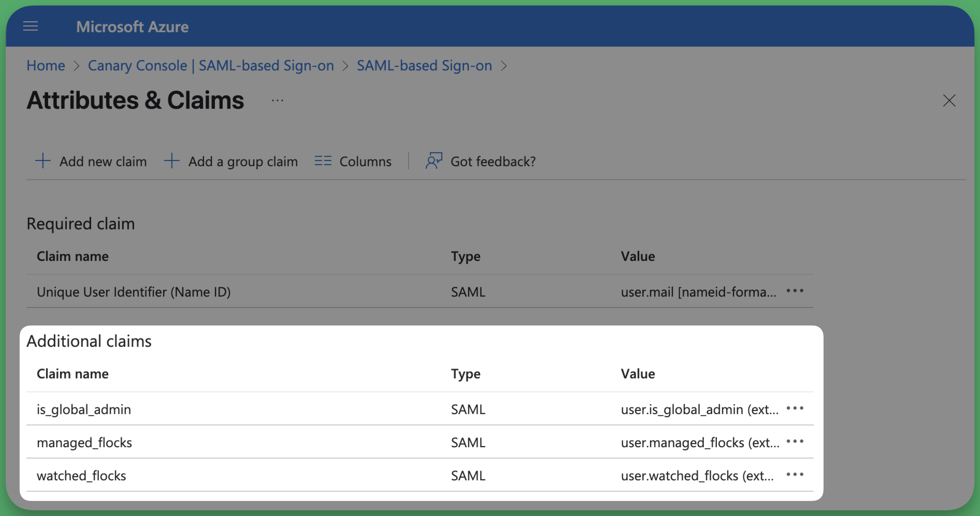Open the watched_flocks claim
Image resolution: width=980 pixels, height=516 pixels.
[81, 476]
